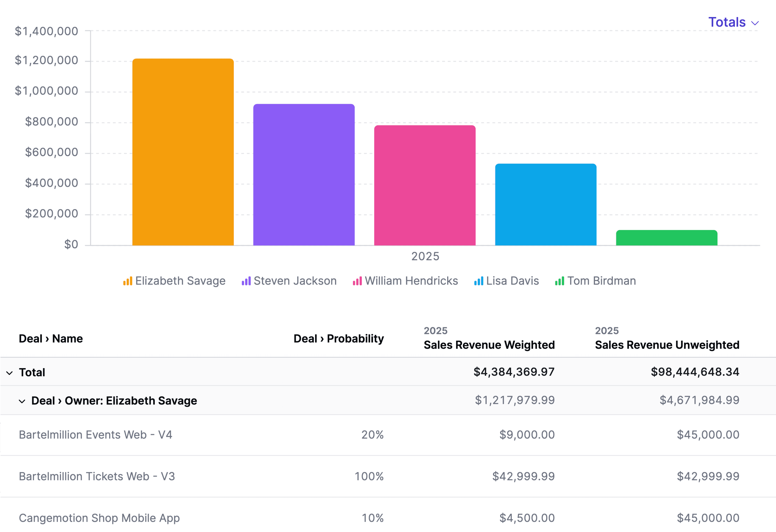Click the purple Steven Jackson bar

pyautogui.click(x=304, y=174)
